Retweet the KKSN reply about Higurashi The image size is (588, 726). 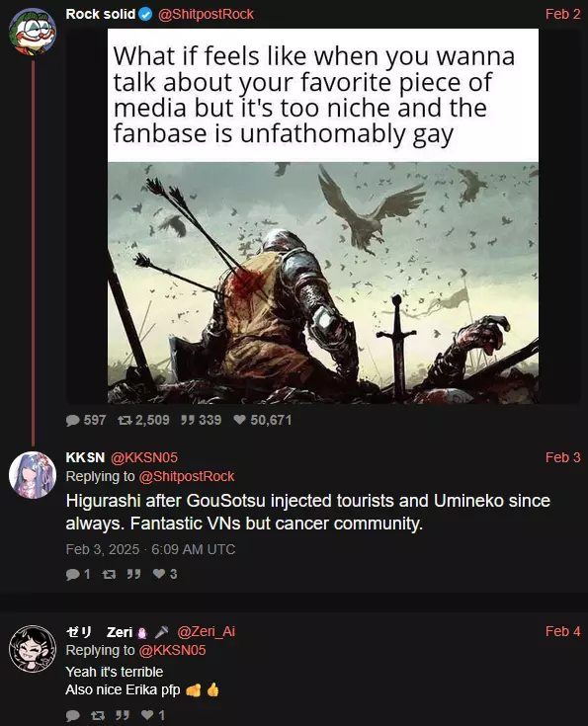click(109, 574)
